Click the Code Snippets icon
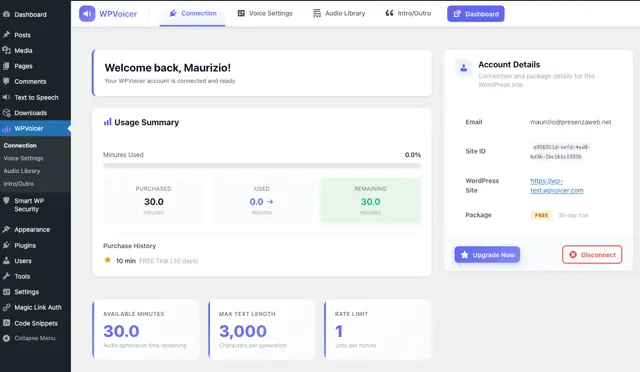The width and height of the screenshot is (640, 372). [7, 323]
